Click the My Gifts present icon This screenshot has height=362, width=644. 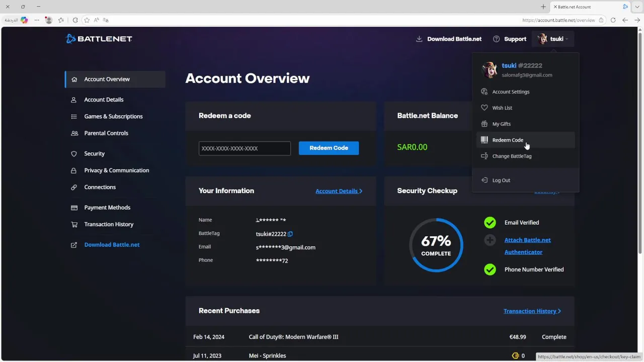[x=485, y=124]
